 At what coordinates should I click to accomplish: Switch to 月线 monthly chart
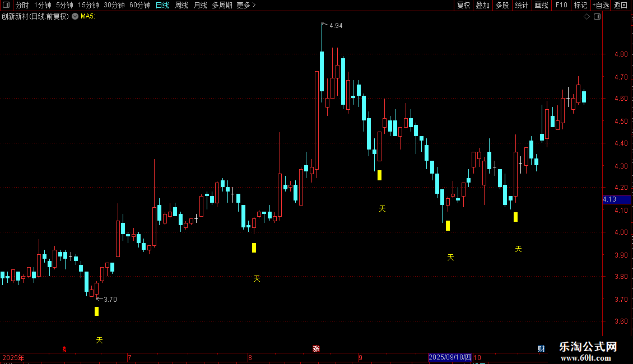pos(200,5)
